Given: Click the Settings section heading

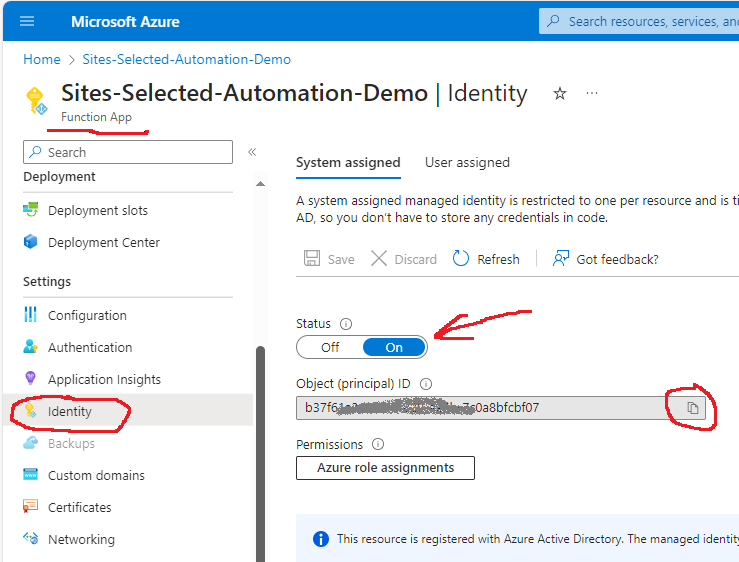Looking at the screenshot, I should click(47, 281).
